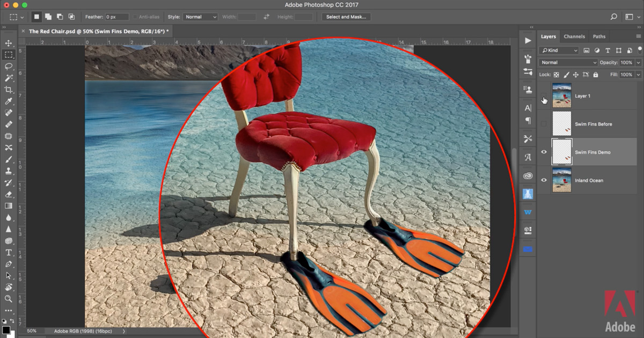Open the Edit Toolbar three-dots menu
This screenshot has height=338, width=644.
(x=9, y=310)
